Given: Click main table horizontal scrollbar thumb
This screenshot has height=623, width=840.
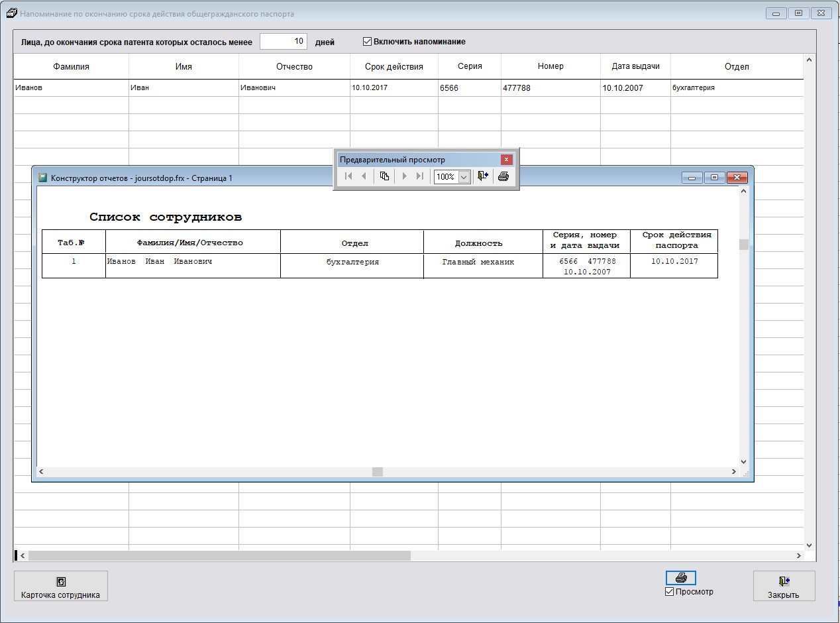Looking at the screenshot, I should coord(219,555).
